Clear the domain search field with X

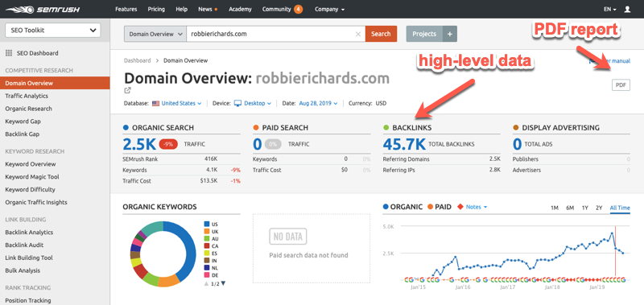(x=358, y=34)
